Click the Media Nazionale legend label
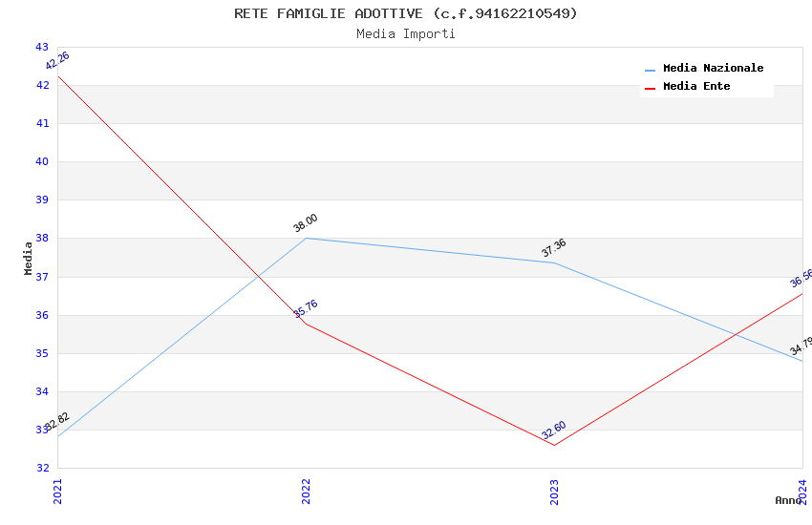The width and height of the screenshot is (812, 525). (x=713, y=69)
